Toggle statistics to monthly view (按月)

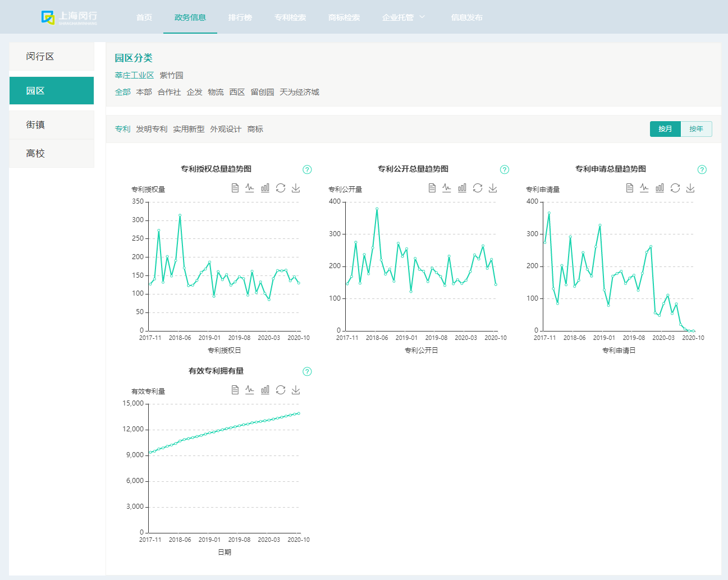(x=665, y=129)
